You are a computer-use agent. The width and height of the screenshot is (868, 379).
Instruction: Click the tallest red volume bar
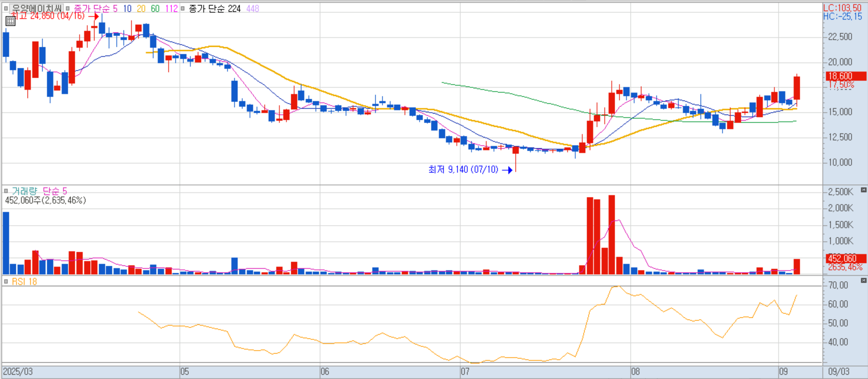point(611,235)
